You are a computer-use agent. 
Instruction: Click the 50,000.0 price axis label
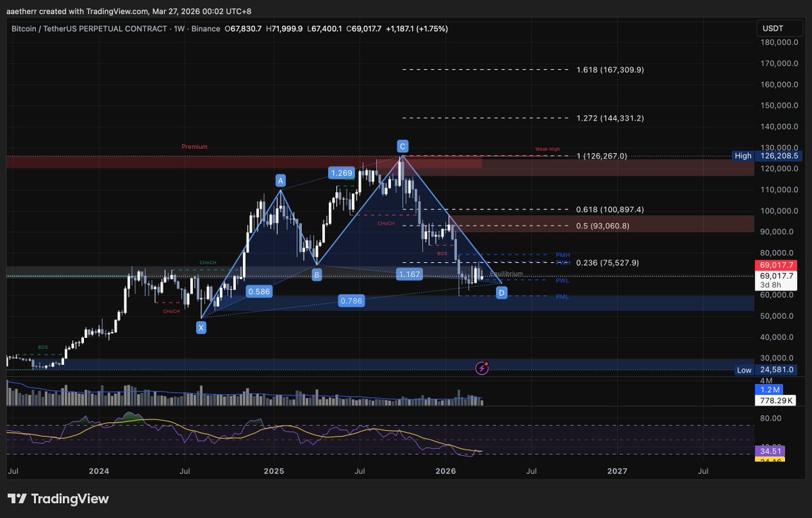pos(778,316)
